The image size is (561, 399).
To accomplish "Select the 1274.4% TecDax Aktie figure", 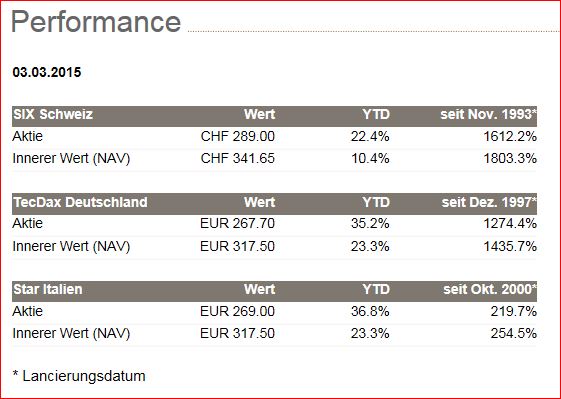I will tap(510, 223).
